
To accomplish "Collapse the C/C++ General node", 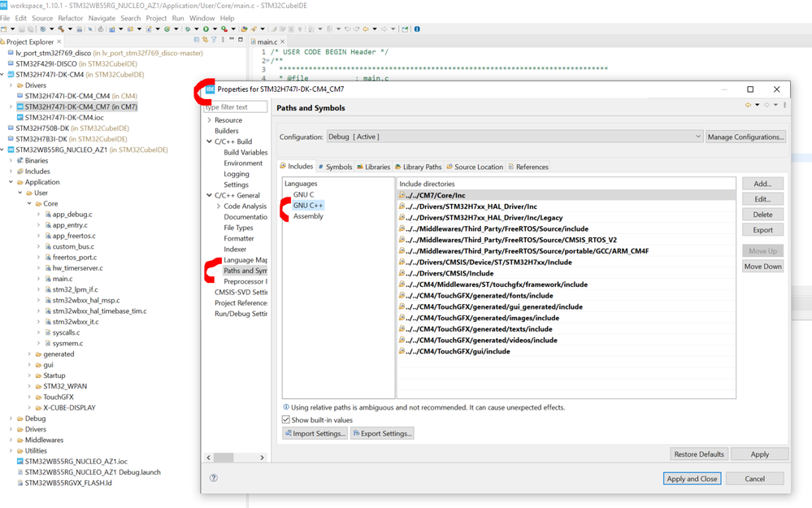I will click(209, 195).
